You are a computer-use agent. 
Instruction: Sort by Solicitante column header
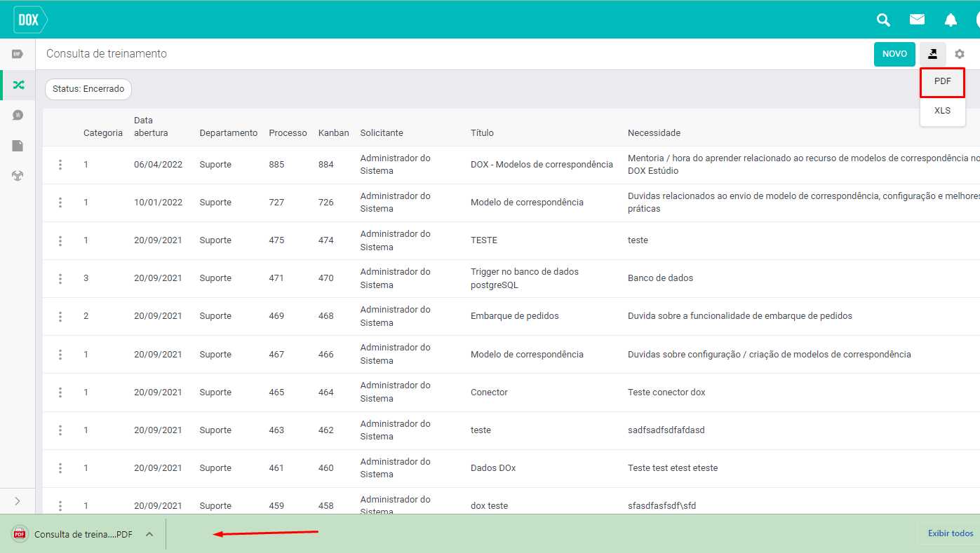click(x=382, y=133)
